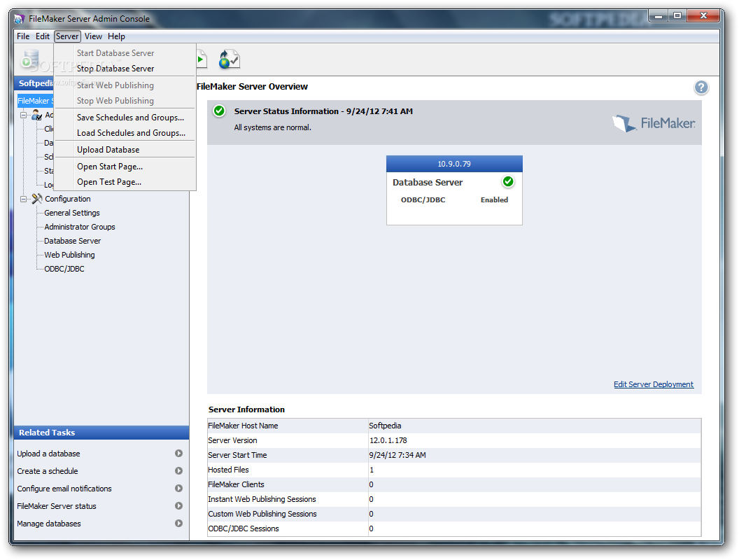Click Instant Web Publishing Sessions row

[454, 498]
